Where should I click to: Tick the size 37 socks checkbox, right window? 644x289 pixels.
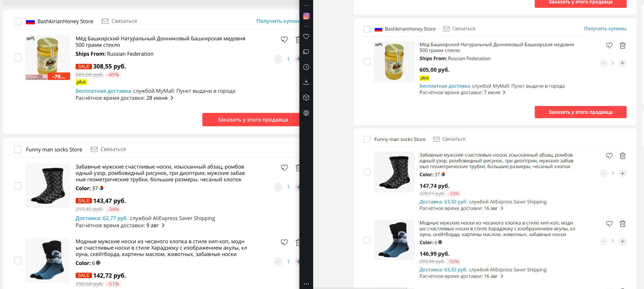[x=367, y=172]
